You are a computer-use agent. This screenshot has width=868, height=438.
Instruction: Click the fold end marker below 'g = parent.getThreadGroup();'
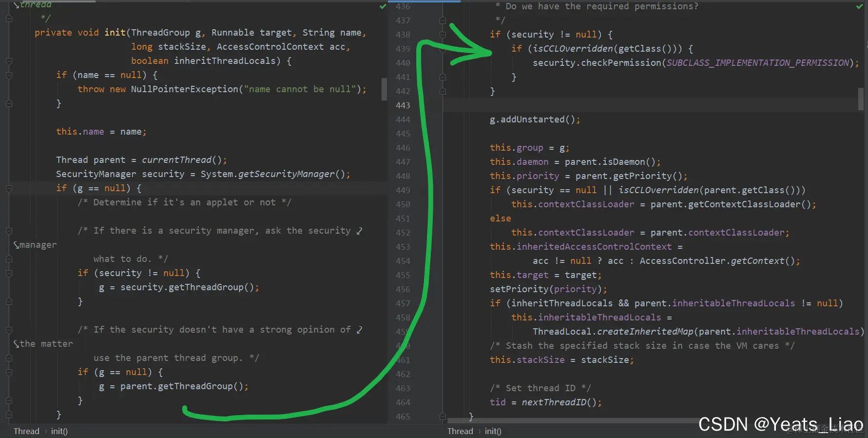[9, 400]
